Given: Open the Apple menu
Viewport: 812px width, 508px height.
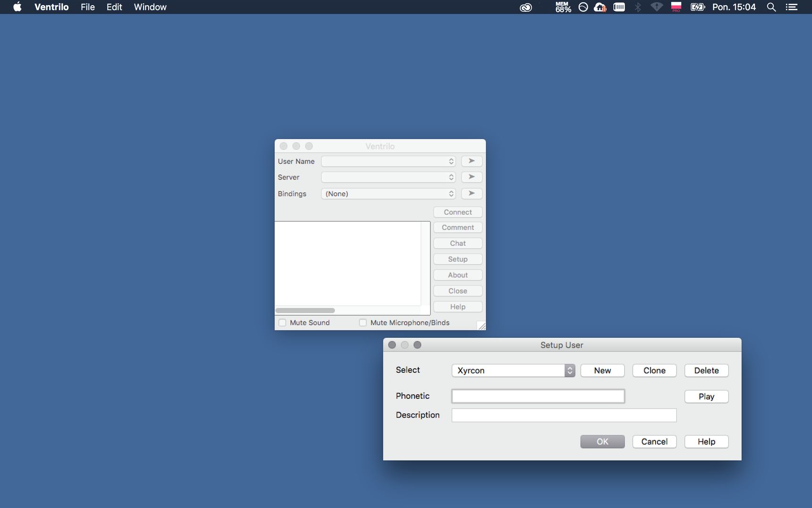Looking at the screenshot, I should pos(17,7).
